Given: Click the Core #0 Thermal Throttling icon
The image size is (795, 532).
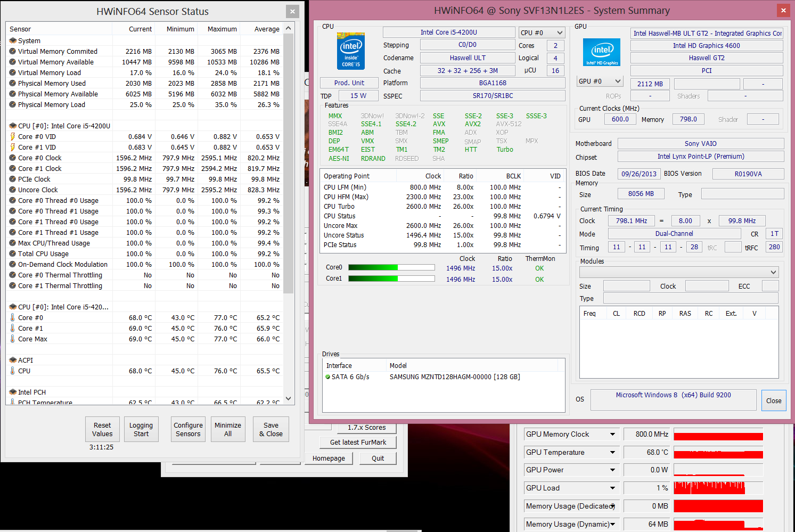Looking at the screenshot, I should (13, 275).
